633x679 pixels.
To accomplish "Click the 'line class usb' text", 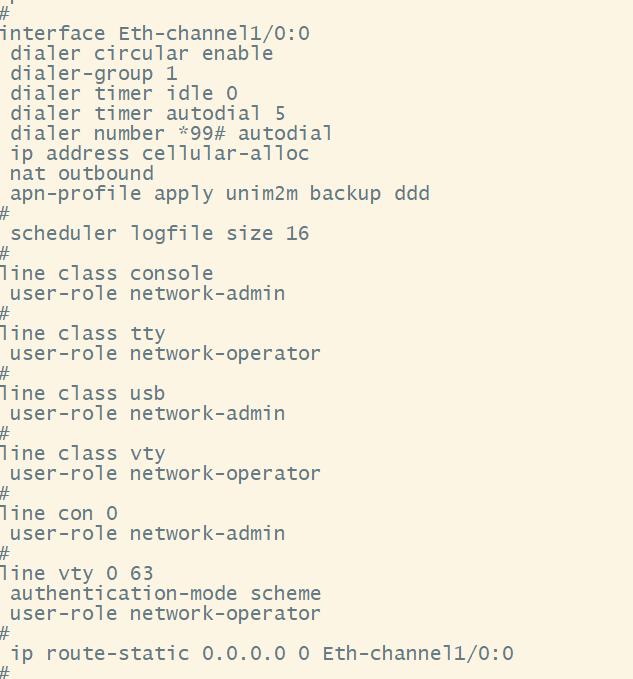I will 83,394.
